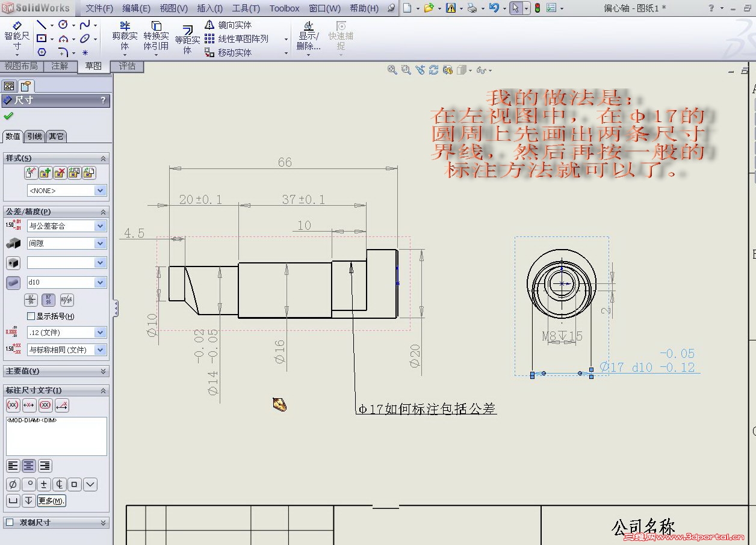Image resolution: width=756 pixels, height=545 pixels.
Task: Open the 文件(F) menu
Action: click(99, 8)
